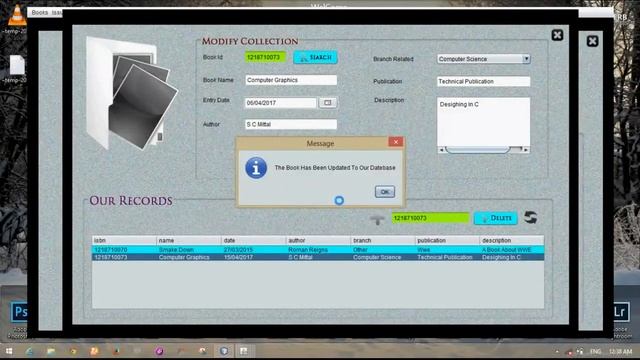Click the S C Mittal author cell in table
640x360 pixels.
click(x=318, y=257)
